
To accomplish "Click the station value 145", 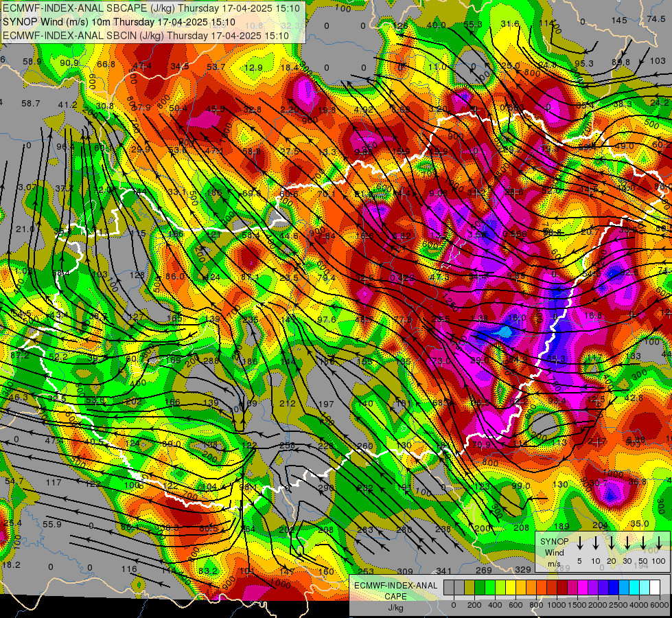I will pyautogui.click(x=619, y=20).
